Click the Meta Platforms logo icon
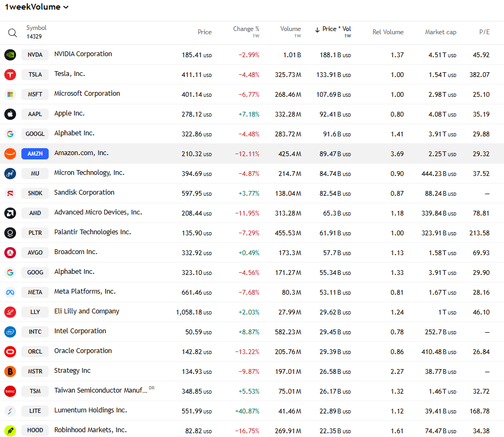Image resolution: width=504 pixels, height=437 pixels. (10, 292)
